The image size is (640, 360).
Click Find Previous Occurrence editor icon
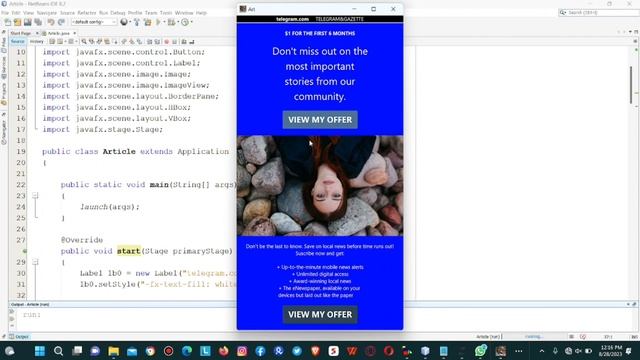(91, 41)
